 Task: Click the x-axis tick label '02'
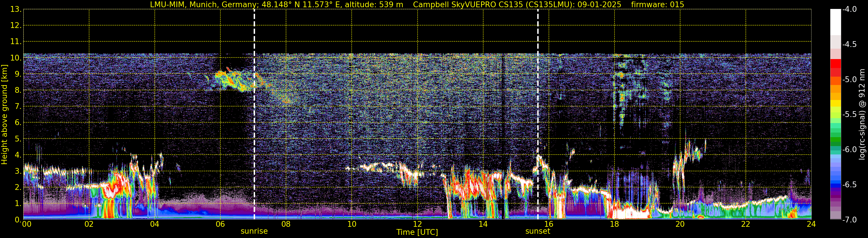click(x=89, y=224)
